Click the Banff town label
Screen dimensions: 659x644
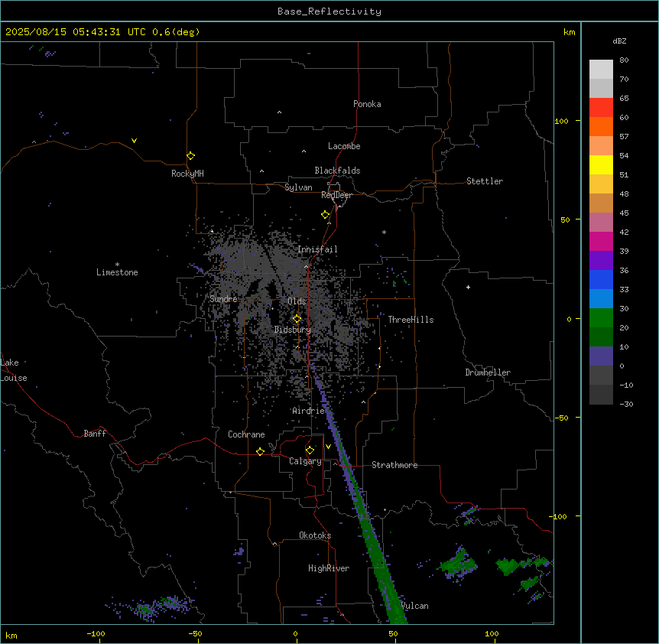pos(95,434)
